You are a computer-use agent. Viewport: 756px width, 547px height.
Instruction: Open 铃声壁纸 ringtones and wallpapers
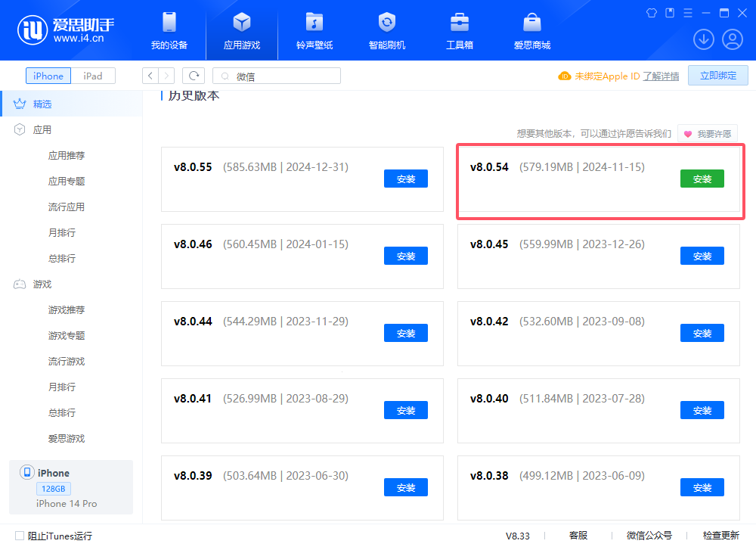pos(314,30)
